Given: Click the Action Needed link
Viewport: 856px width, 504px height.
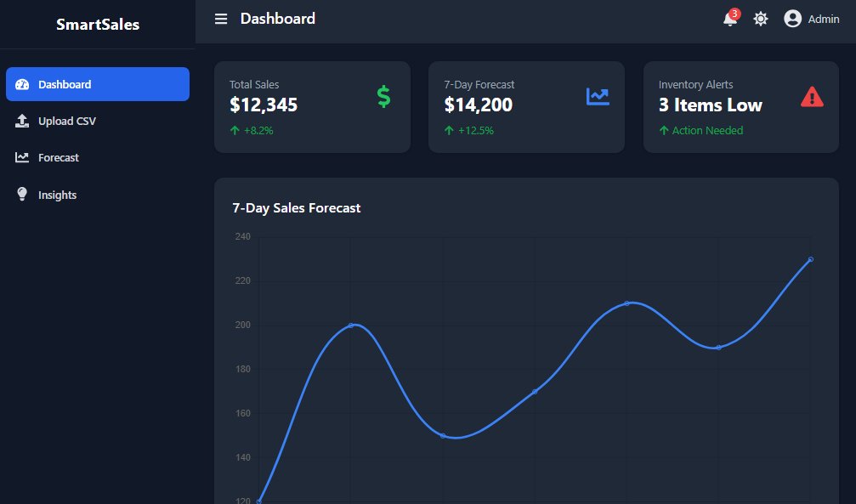Looking at the screenshot, I should tap(706, 131).
